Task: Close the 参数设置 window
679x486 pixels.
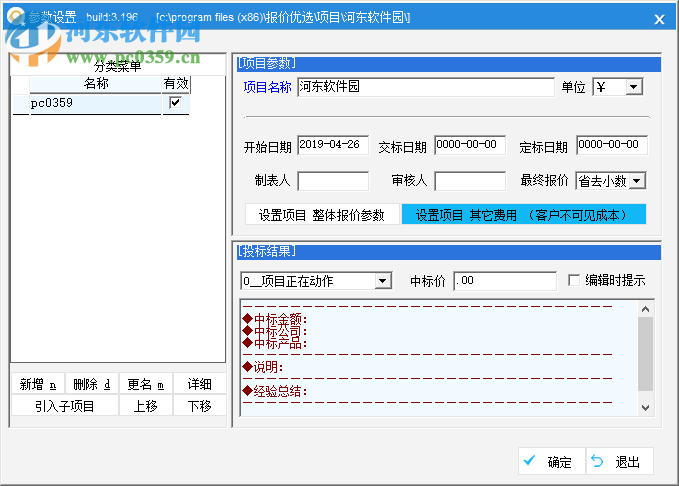Action: point(659,19)
